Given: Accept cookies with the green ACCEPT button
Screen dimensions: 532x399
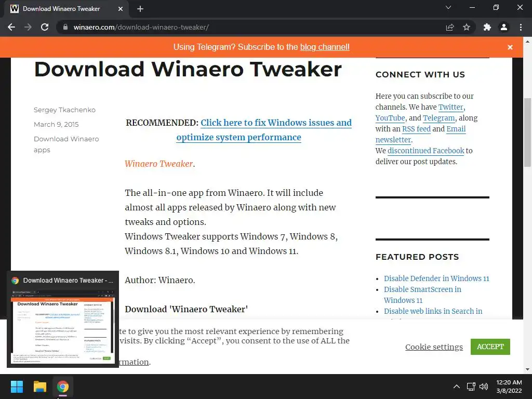Looking at the screenshot, I should point(490,347).
